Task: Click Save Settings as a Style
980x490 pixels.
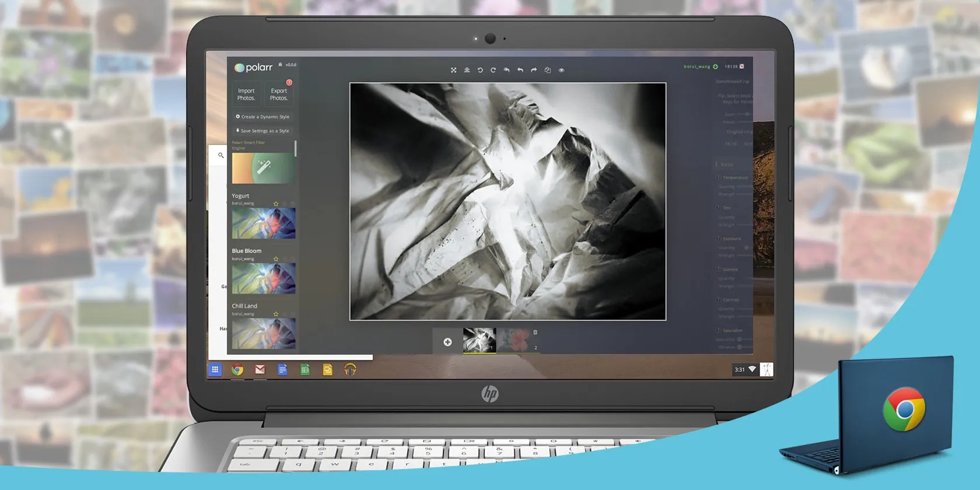Action: [x=262, y=131]
